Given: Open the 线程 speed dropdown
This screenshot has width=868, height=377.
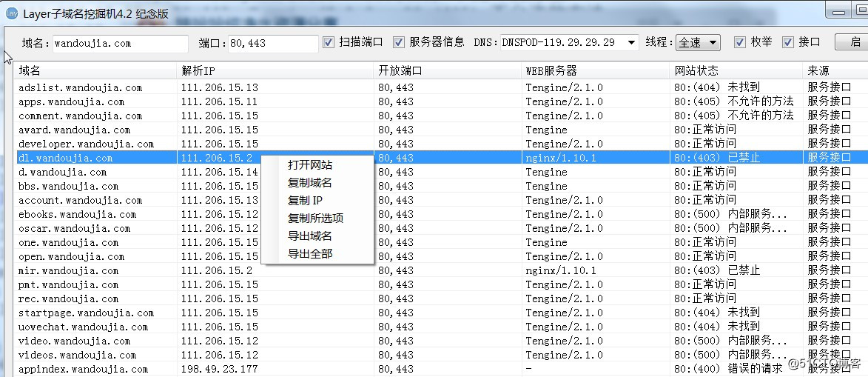Looking at the screenshot, I should [698, 42].
